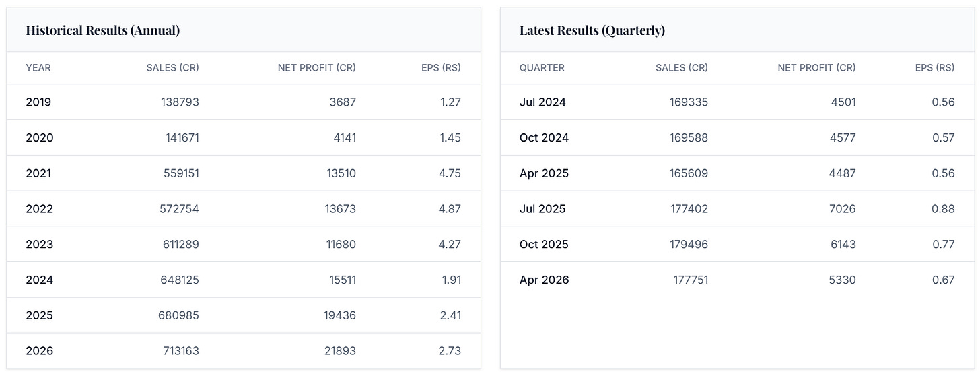The height and width of the screenshot is (372, 980).
Task: Click the 2026 net profit value 21893
Action: tap(340, 351)
